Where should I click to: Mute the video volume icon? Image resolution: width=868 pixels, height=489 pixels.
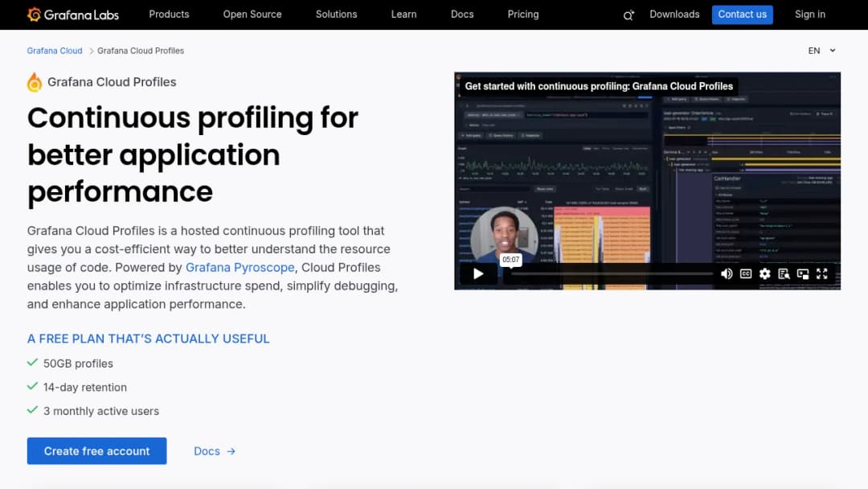point(727,273)
